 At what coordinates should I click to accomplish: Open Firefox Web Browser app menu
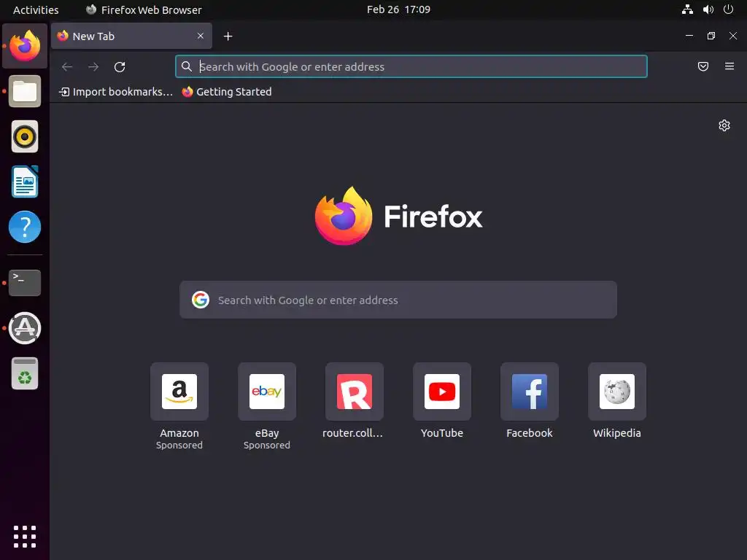pyautogui.click(x=144, y=9)
